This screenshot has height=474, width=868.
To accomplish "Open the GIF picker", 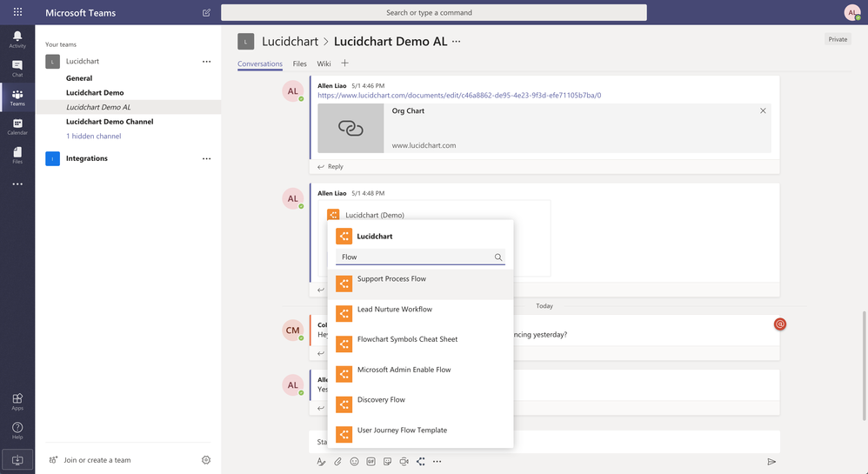I will click(371, 461).
